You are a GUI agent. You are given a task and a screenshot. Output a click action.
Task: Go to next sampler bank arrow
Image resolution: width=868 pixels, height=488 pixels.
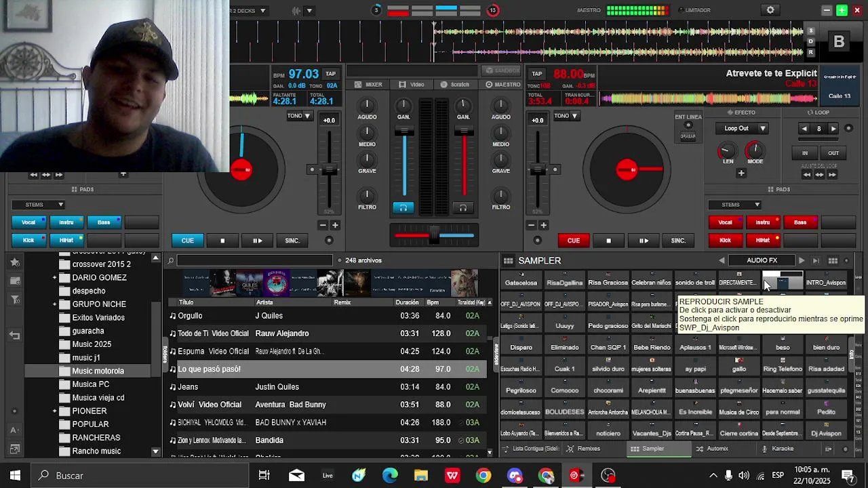[x=802, y=260]
